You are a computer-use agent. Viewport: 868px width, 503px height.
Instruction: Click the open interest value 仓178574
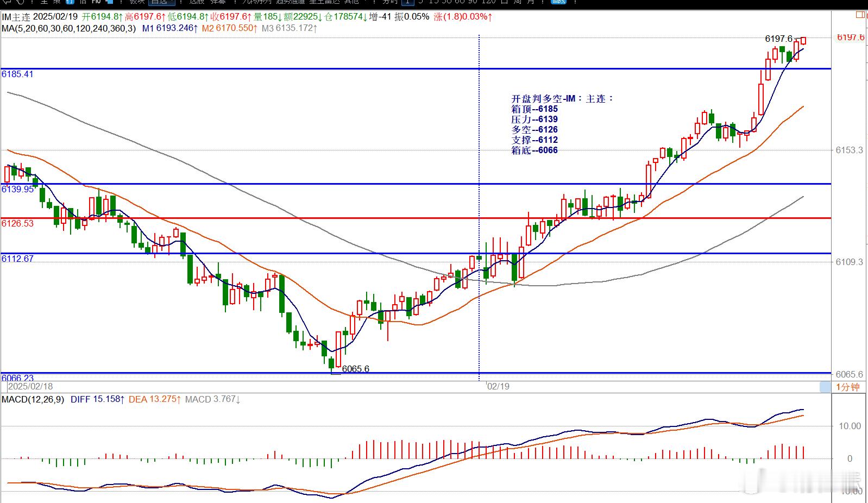click(345, 17)
